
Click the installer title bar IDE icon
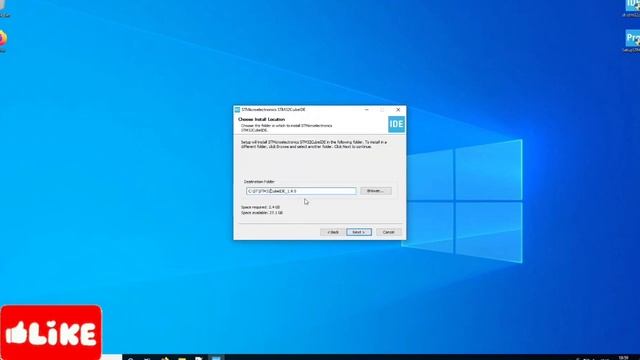[237, 110]
